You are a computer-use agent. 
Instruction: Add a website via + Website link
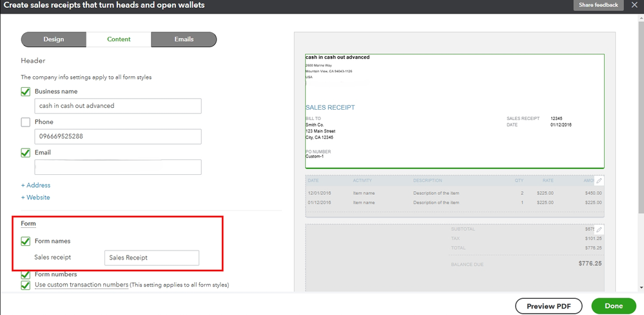tap(35, 198)
